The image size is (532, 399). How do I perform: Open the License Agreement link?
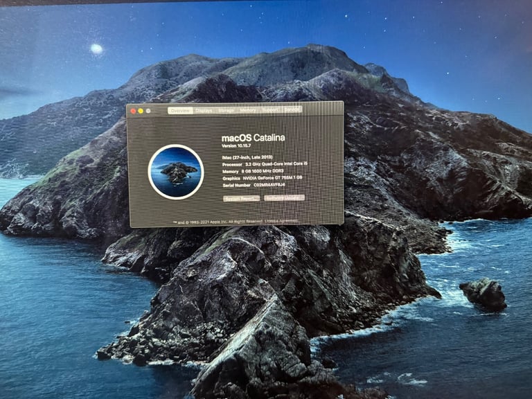tap(282, 221)
